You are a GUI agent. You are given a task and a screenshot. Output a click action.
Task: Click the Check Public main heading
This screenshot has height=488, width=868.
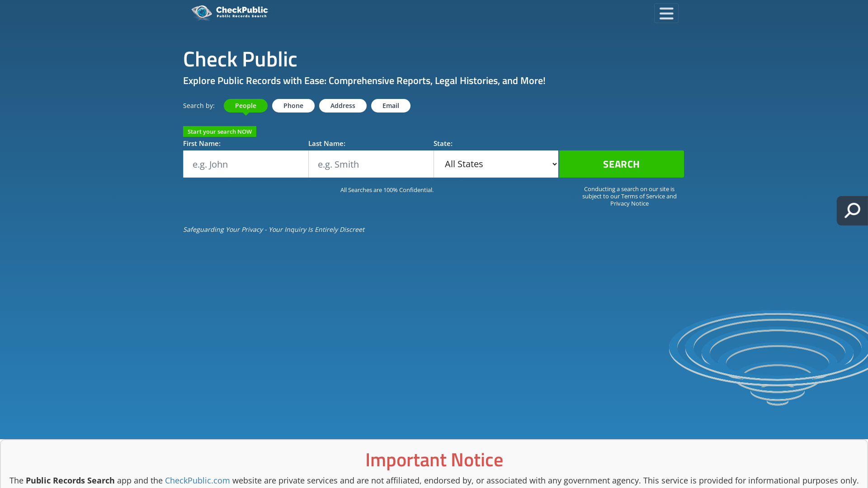pos(240,59)
